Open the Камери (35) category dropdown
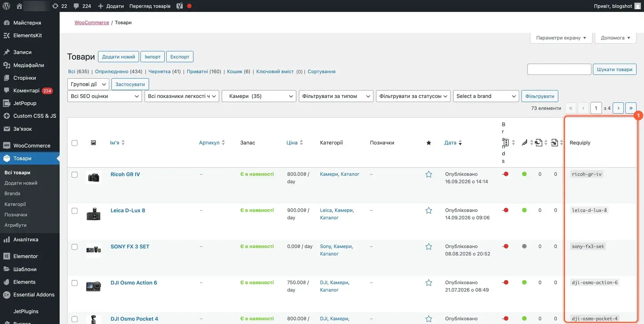644x324 pixels. point(259,96)
